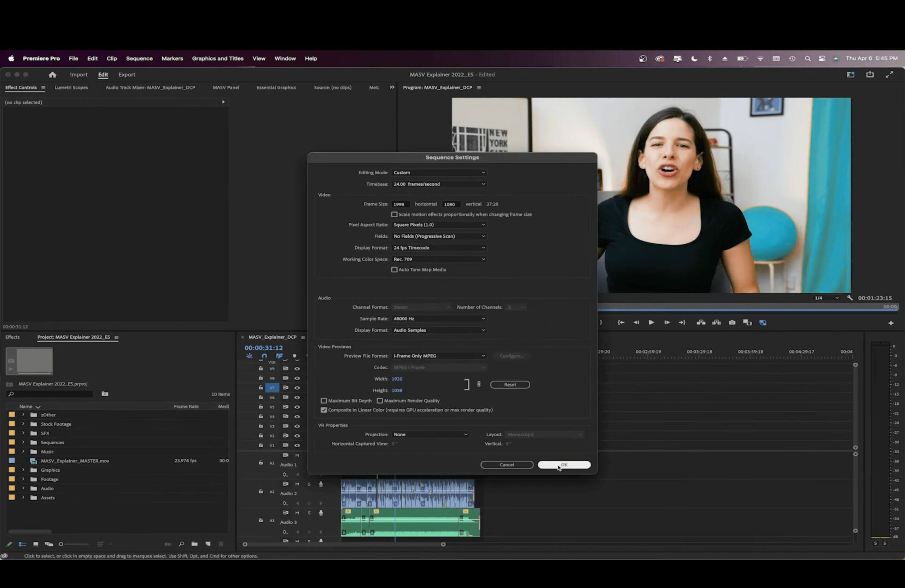The width and height of the screenshot is (905, 588).
Task: Open Comparison View in the Program Monitor
Action: (x=748, y=322)
